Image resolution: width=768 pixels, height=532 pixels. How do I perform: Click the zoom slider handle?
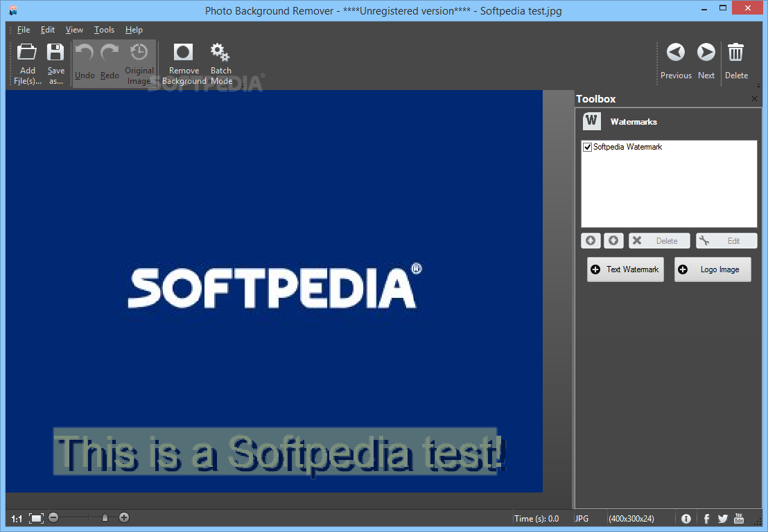105,517
